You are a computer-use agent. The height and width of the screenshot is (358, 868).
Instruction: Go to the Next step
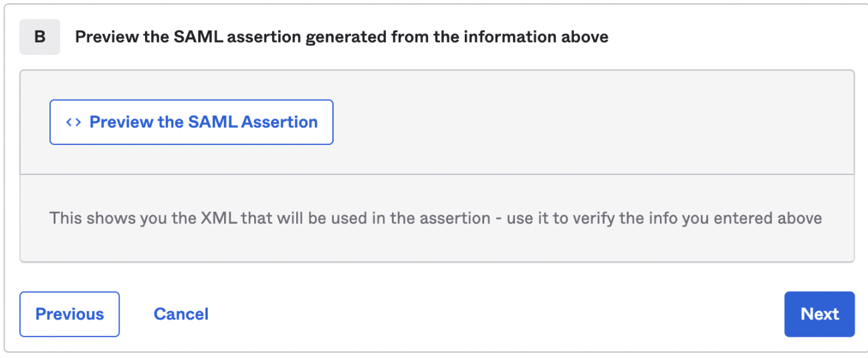[819, 314]
